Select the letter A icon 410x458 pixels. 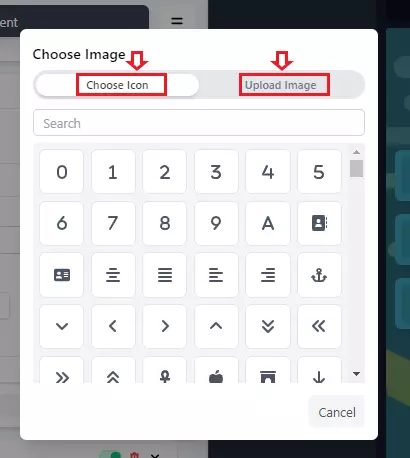(268, 223)
